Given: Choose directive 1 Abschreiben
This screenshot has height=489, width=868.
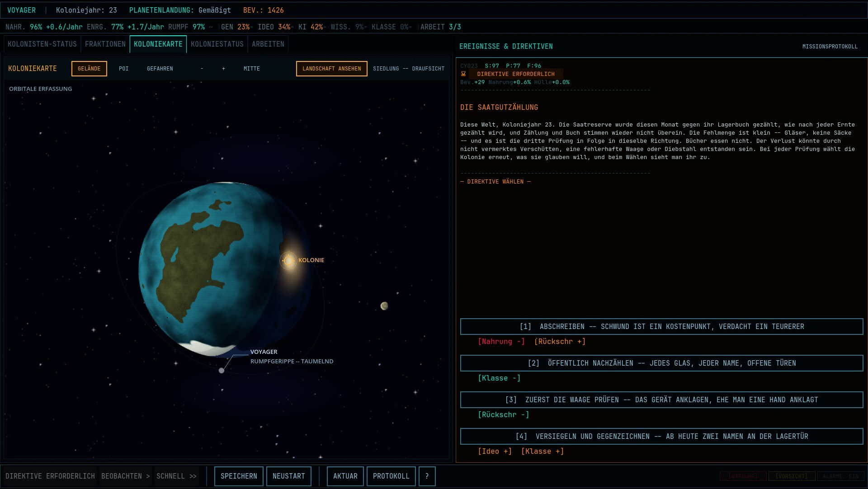Looking at the screenshot, I should tap(661, 327).
